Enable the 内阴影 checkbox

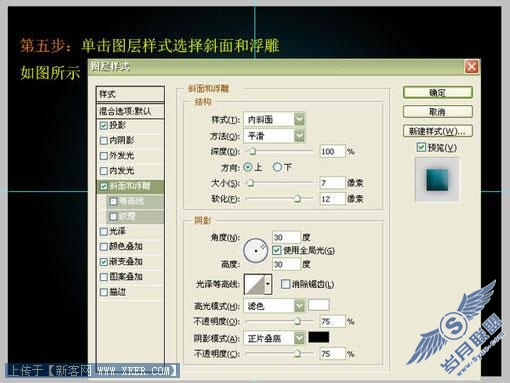pyautogui.click(x=104, y=140)
